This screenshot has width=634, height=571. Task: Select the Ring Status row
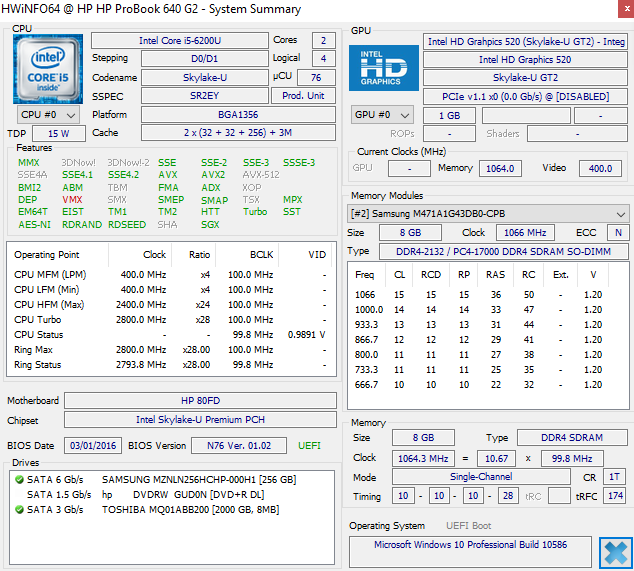(x=171, y=364)
